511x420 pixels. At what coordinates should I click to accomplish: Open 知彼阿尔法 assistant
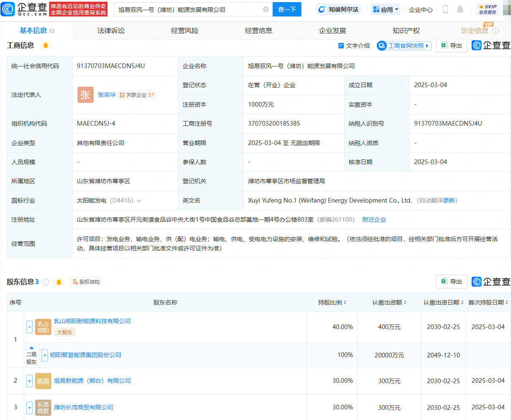point(339,9)
